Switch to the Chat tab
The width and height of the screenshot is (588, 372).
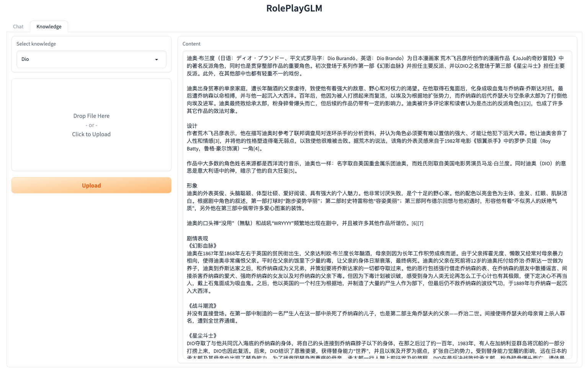click(x=18, y=26)
